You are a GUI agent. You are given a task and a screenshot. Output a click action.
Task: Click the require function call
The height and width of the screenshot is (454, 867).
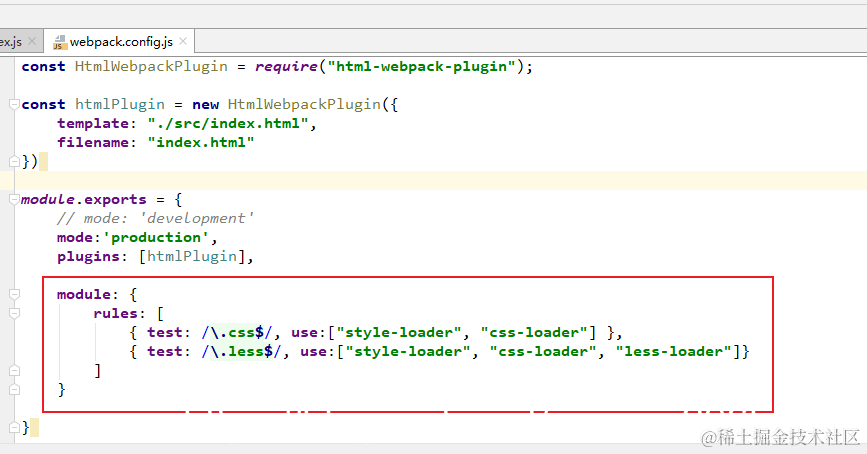click(286, 67)
